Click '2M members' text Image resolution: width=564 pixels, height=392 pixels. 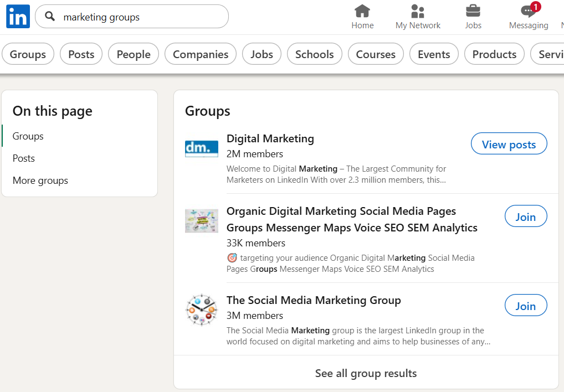click(255, 154)
